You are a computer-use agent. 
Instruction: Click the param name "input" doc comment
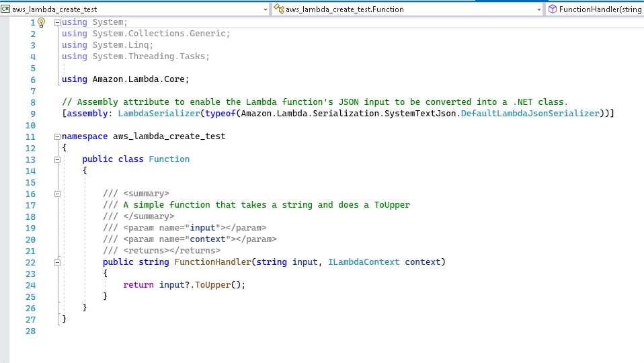pos(185,228)
